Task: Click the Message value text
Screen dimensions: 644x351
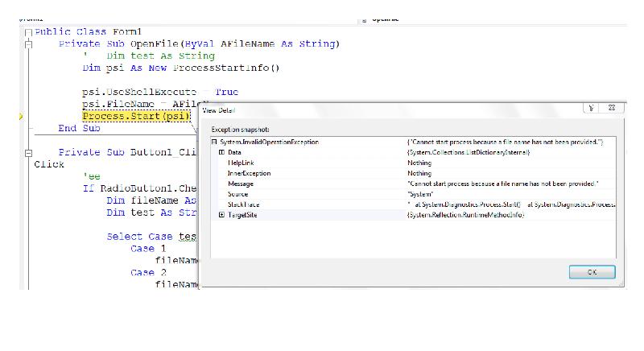Action: [x=502, y=184]
